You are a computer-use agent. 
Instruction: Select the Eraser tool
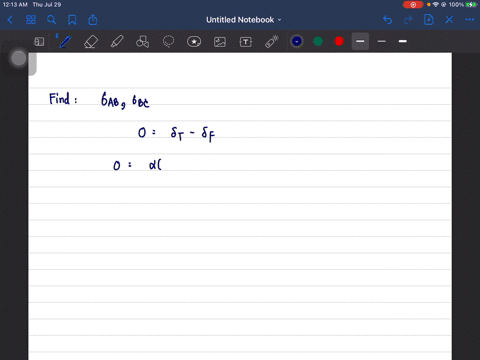[91, 42]
